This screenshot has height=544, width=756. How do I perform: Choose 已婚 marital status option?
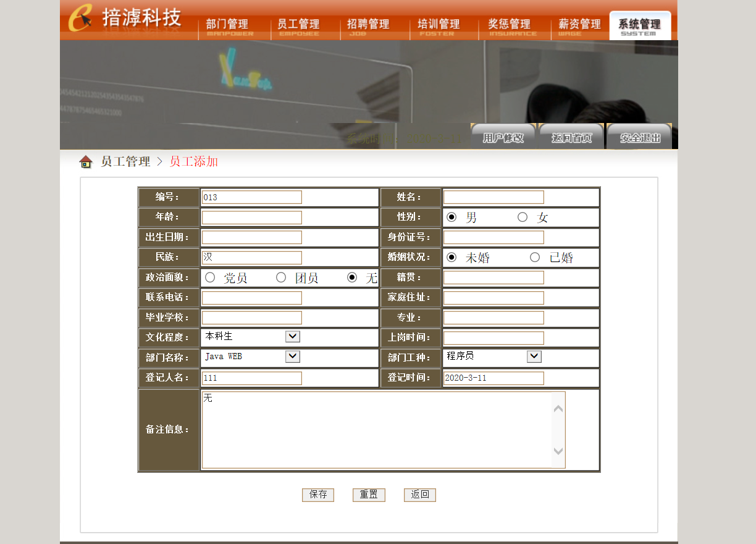[x=535, y=257]
